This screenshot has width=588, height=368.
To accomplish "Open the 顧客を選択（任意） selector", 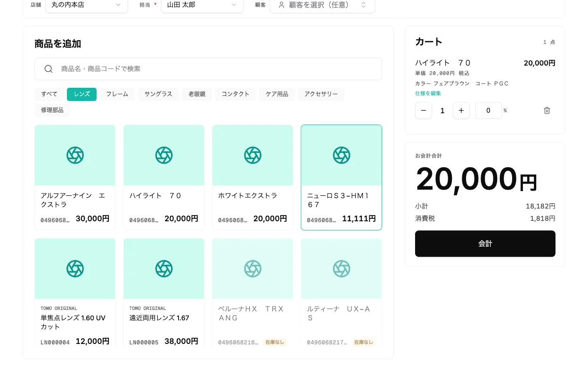I will point(322,5).
